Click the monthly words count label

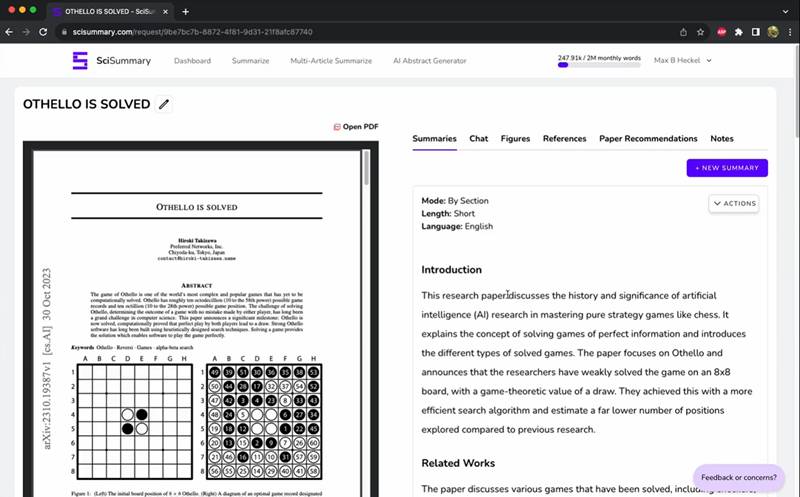coord(599,58)
